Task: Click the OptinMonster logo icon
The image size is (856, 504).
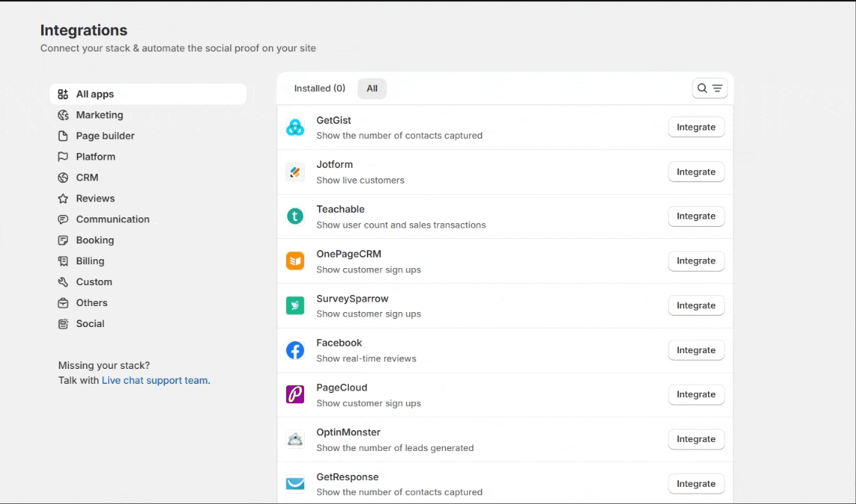Action: pos(295,439)
